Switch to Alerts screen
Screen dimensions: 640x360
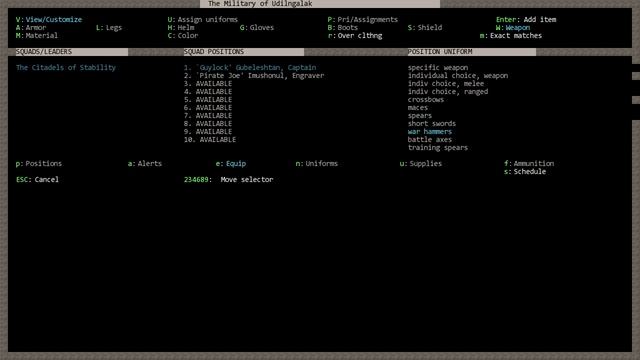pos(145,164)
